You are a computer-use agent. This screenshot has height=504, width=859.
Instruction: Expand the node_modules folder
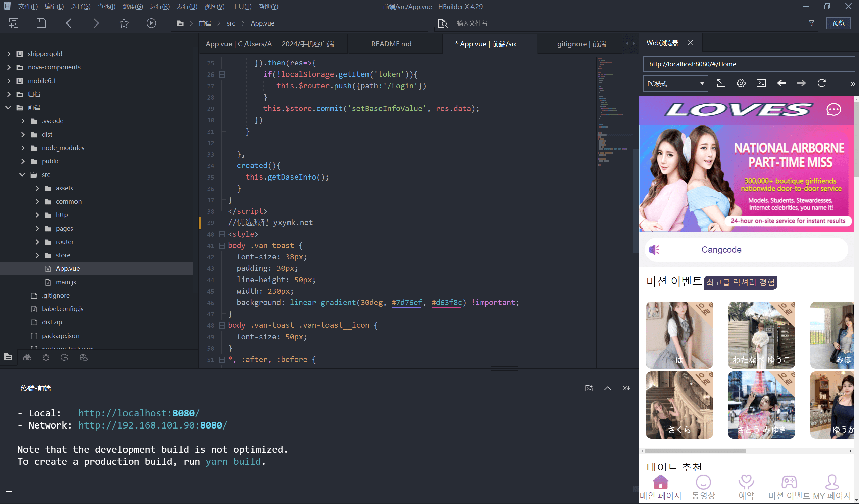pyautogui.click(x=23, y=148)
